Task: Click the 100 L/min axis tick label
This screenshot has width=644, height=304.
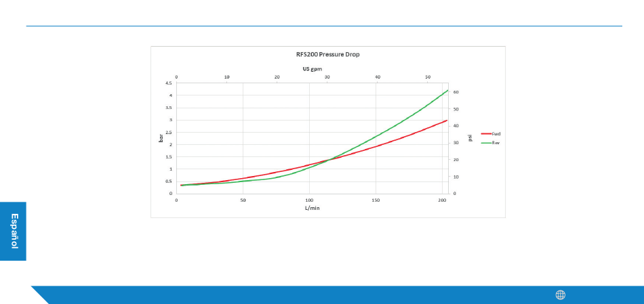Action: tap(309, 200)
